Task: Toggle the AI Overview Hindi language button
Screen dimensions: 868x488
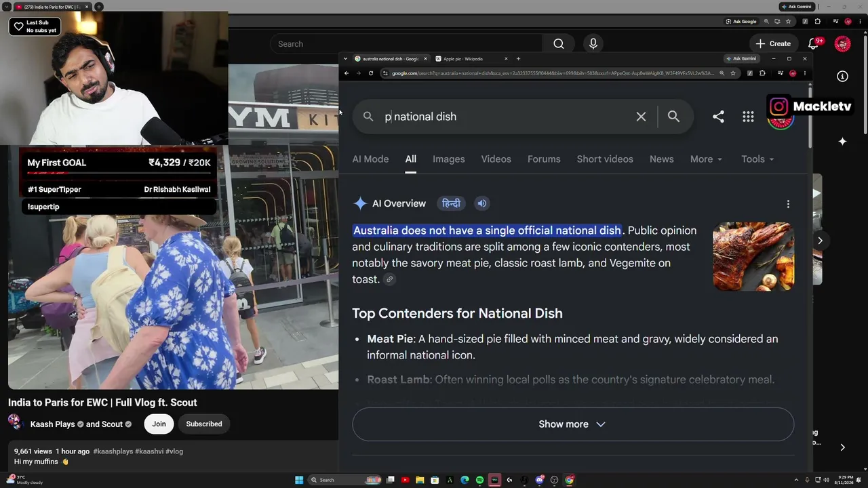Action: (x=451, y=203)
